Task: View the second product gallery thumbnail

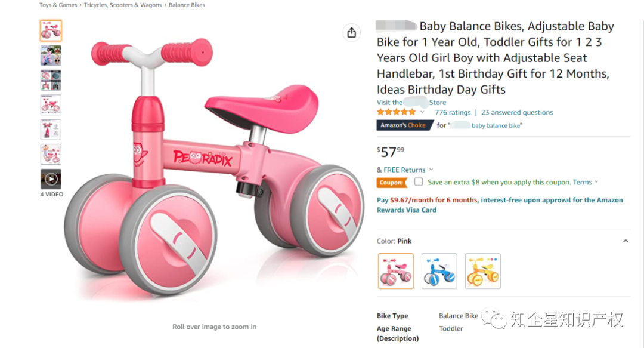Action: point(51,56)
